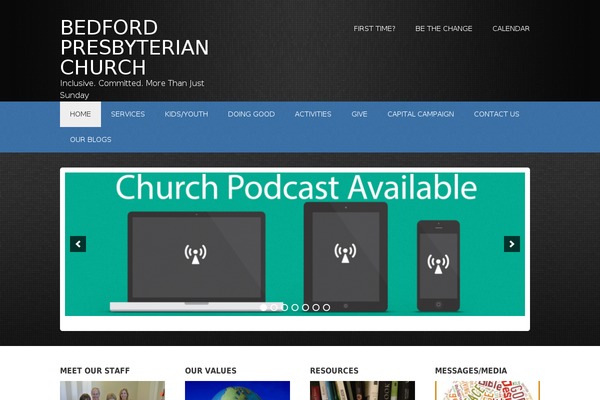Open the Calendar link
The image size is (600, 400).
(x=511, y=28)
